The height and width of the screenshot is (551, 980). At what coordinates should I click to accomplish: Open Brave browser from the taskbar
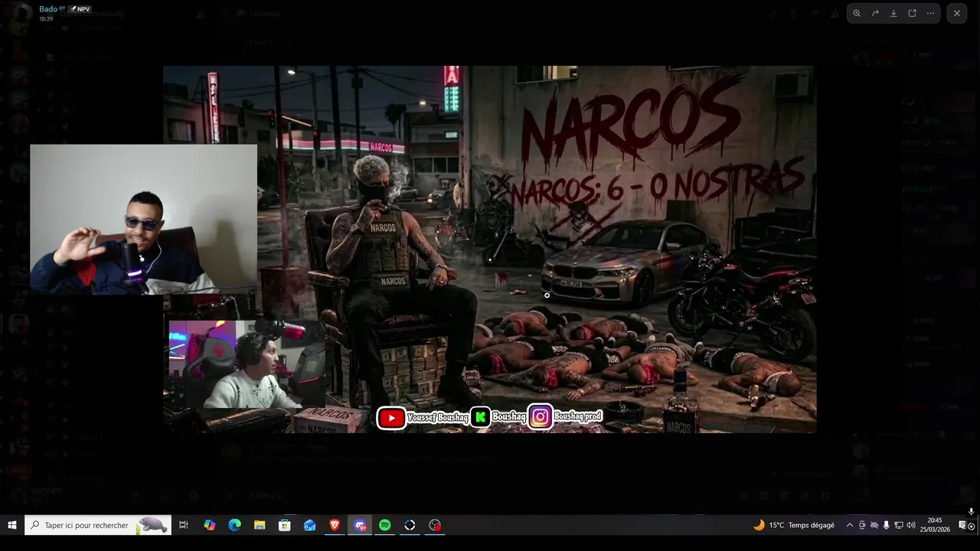[335, 525]
